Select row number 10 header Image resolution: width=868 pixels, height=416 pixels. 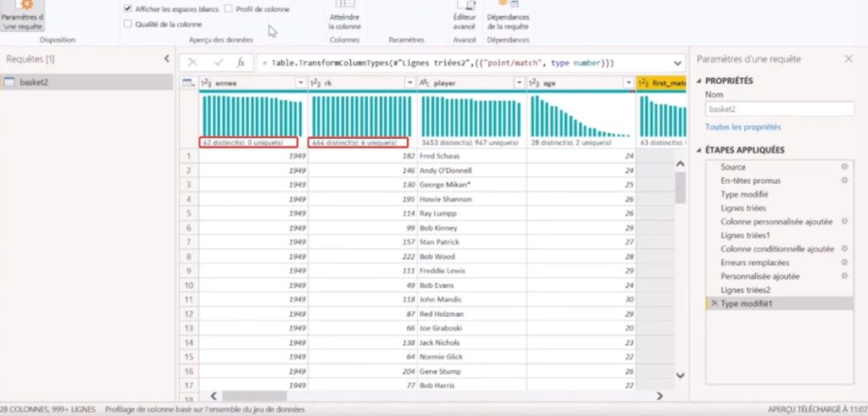tap(189, 285)
